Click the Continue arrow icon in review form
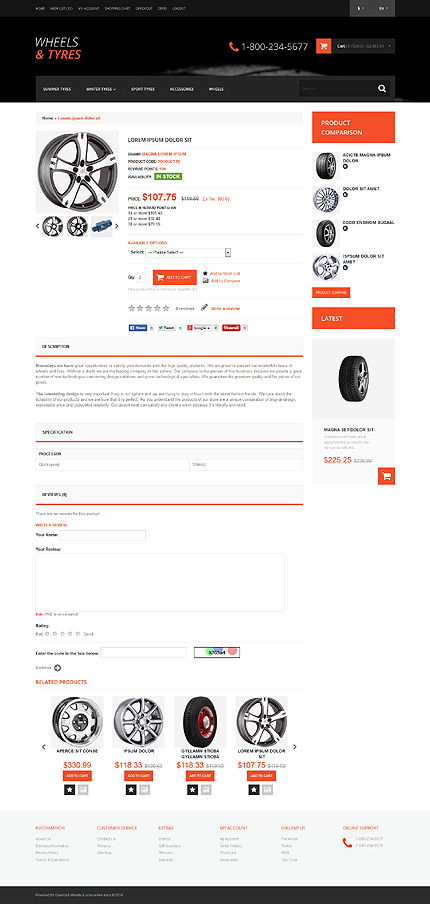This screenshot has height=904, width=430. coord(58,668)
